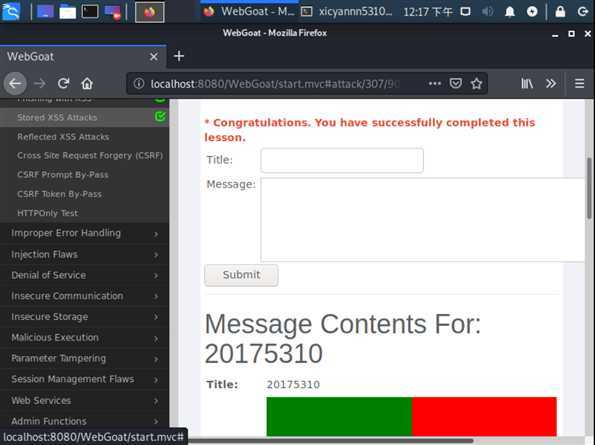Screen dimensions: 595x445
Task: Open the display settings tray icon
Action: [x=466, y=12]
